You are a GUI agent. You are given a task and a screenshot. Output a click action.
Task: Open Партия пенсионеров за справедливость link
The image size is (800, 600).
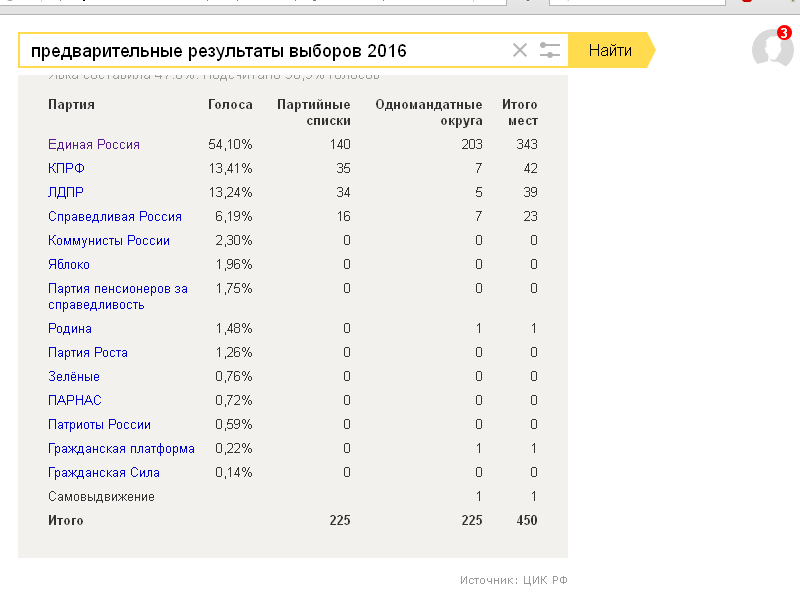(118, 296)
